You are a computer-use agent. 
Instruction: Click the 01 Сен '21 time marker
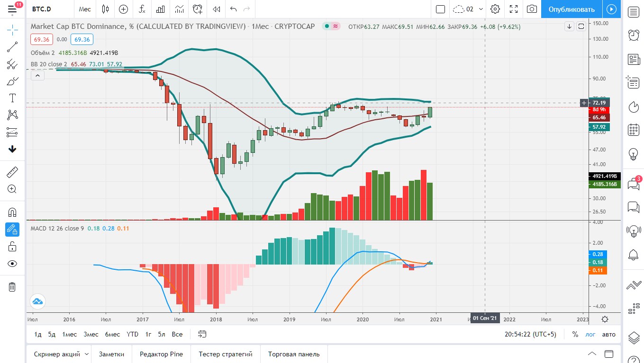pyautogui.click(x=485, y=319)
